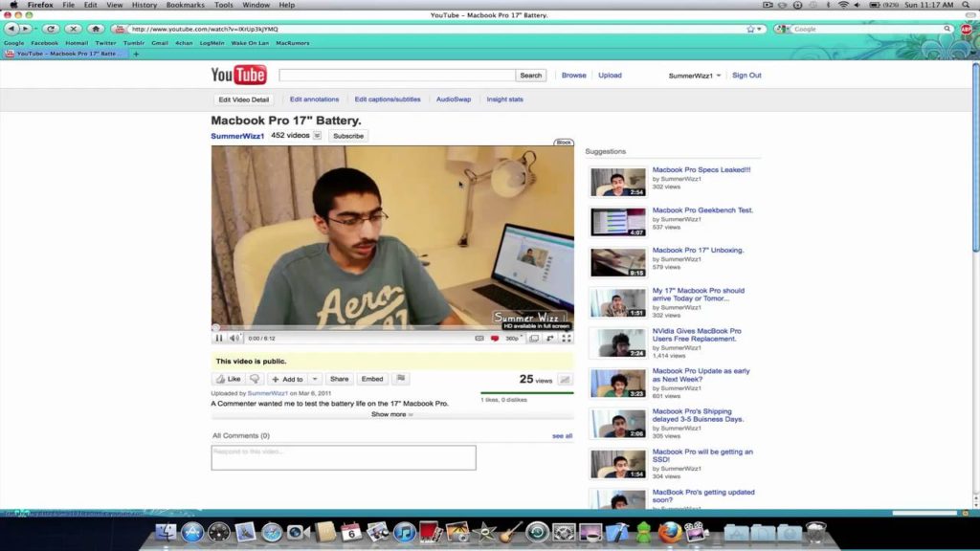Go to Firefox home page via house icon
Viewport: 980px width, 551px height.
[96, 29]
